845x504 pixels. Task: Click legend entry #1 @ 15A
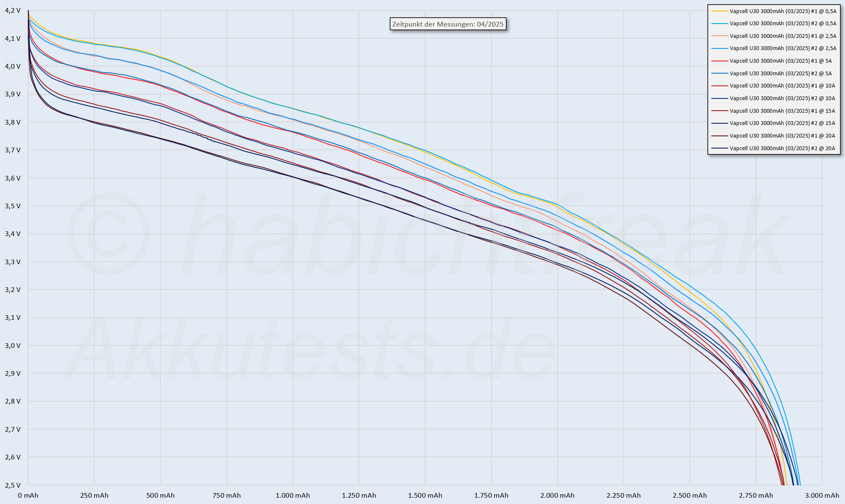782,111
